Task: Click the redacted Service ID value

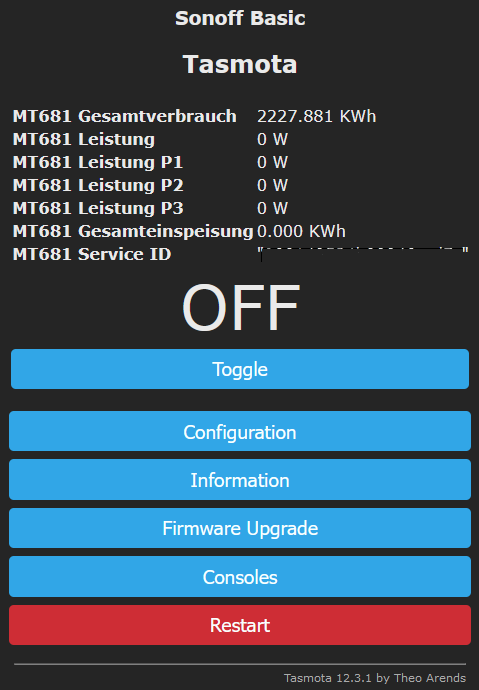Action: click(362, 254)
